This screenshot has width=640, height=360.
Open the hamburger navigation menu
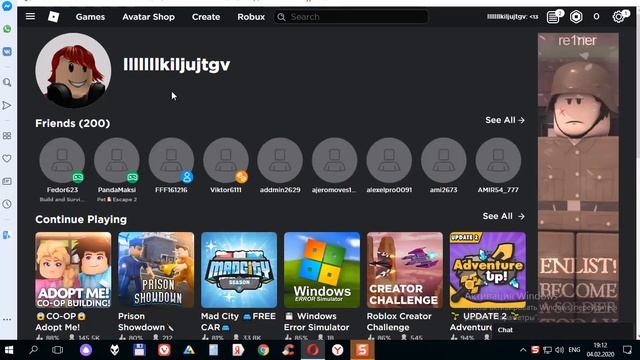point(30,16)
